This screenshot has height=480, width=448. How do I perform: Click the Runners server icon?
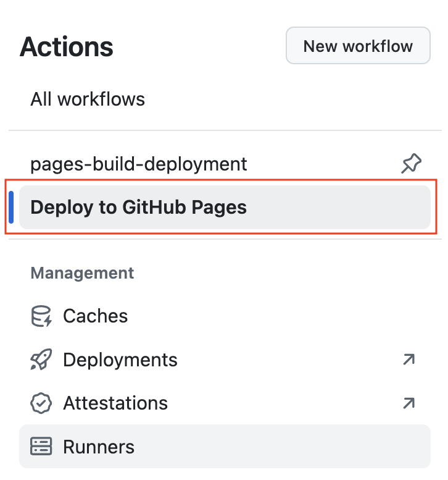tap(41, 447)
